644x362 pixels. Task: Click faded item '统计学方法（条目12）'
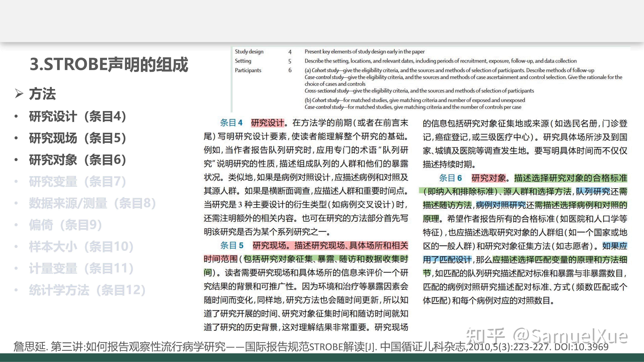pos(87,290)
